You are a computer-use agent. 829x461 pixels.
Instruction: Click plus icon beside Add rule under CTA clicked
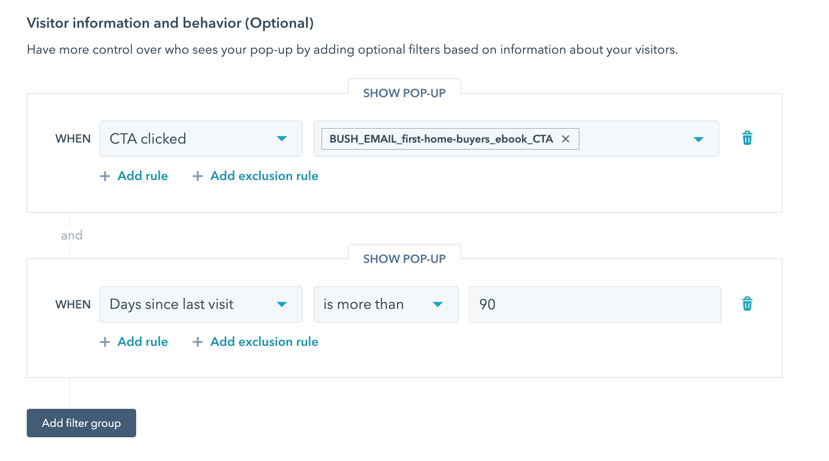point(105,176)
